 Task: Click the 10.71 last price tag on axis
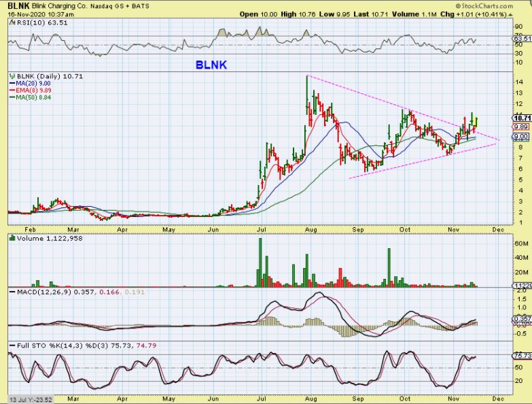pyautogui.click(x=522, y=118)
